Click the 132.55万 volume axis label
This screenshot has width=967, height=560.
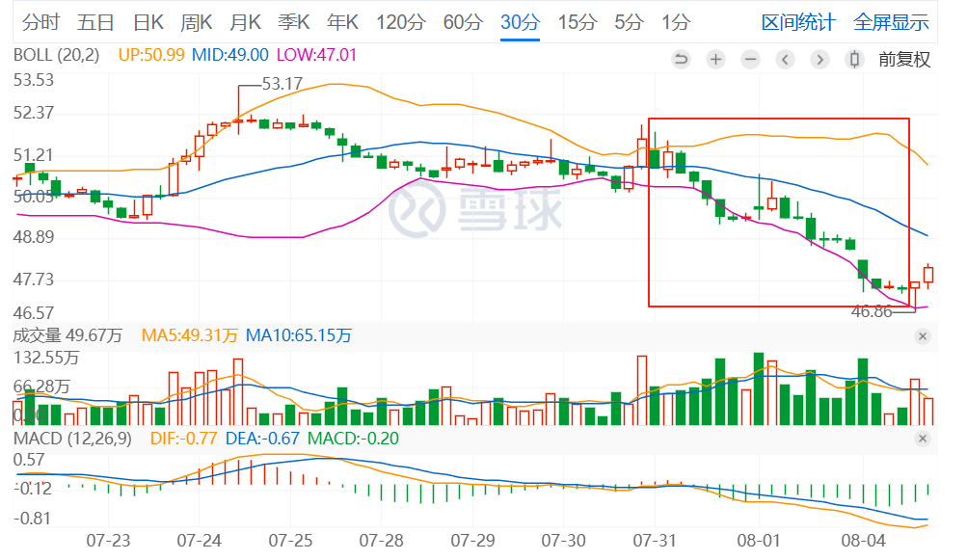click(x=46, y=358)
